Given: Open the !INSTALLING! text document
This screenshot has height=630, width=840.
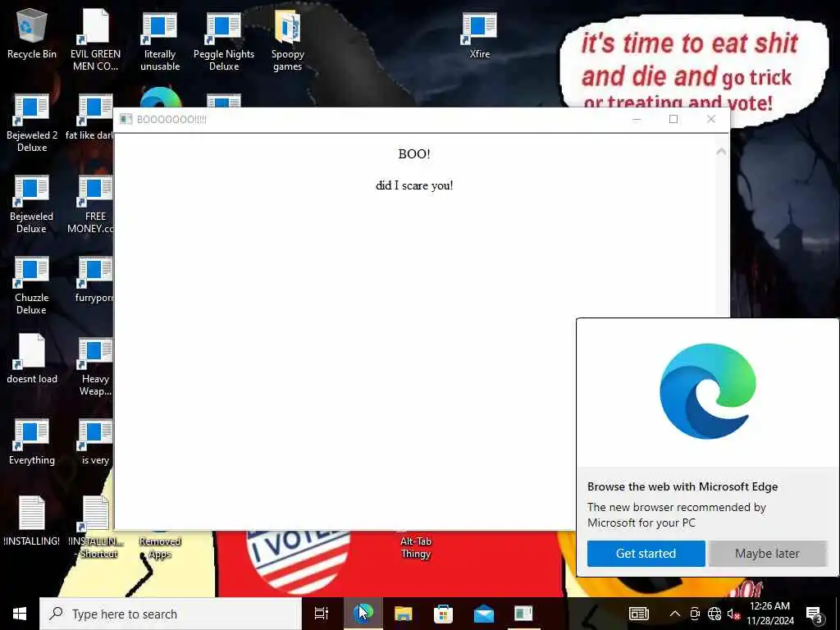Looking at the screenshot, I should click(x=32, y=521).
